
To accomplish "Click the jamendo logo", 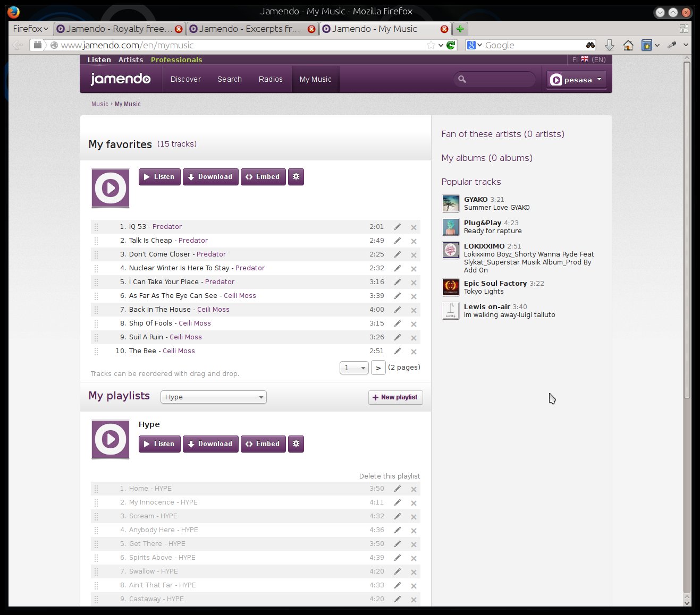I will click(121, 79).
